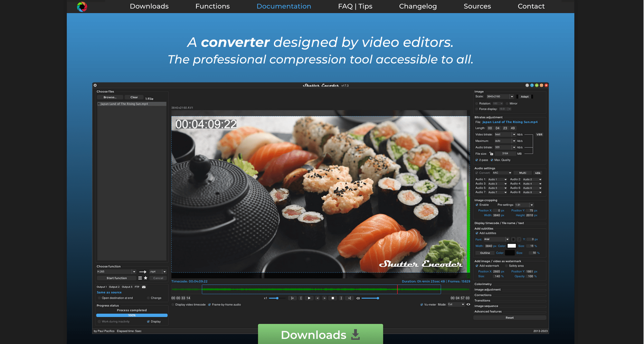Open the subtitle font Arial dropdown
The image size is (644, 344).
coord(496,239)
